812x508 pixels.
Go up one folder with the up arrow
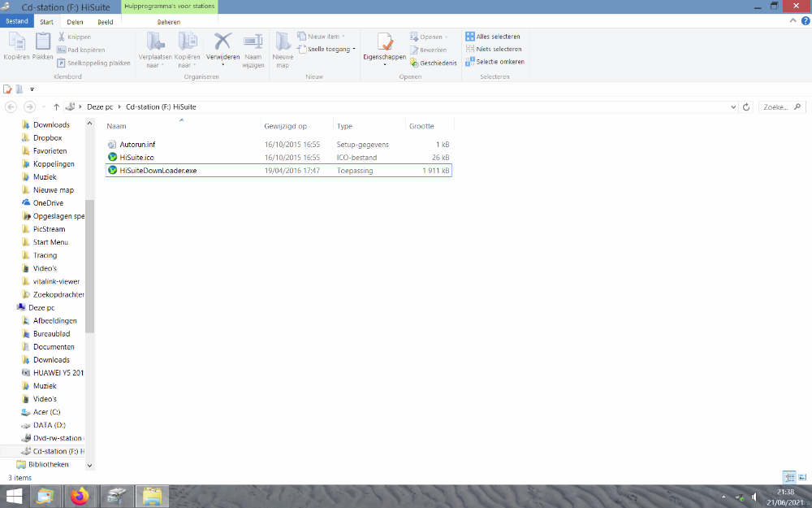[x=56, y=106]
